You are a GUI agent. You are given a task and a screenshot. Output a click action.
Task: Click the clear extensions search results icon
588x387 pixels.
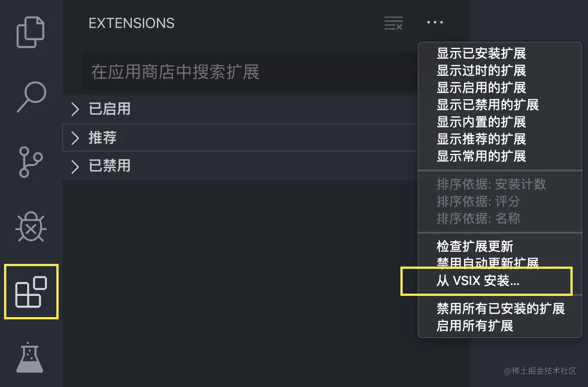393,23
